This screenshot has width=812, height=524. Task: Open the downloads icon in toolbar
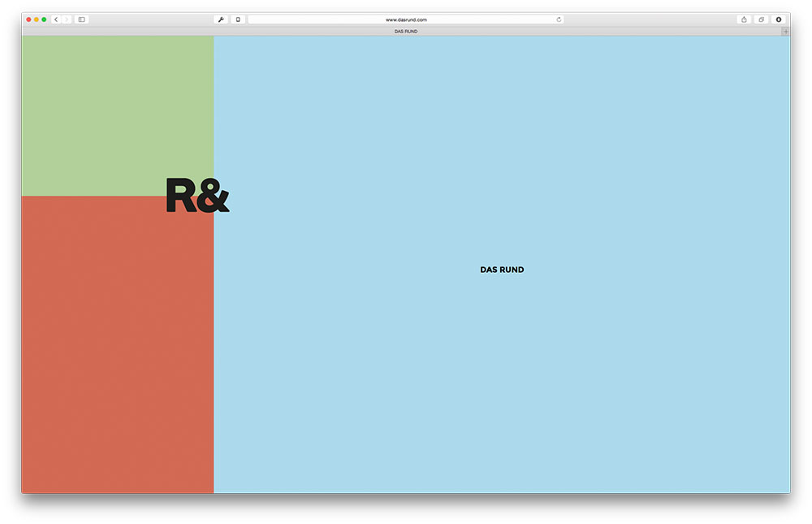[779, 19]
